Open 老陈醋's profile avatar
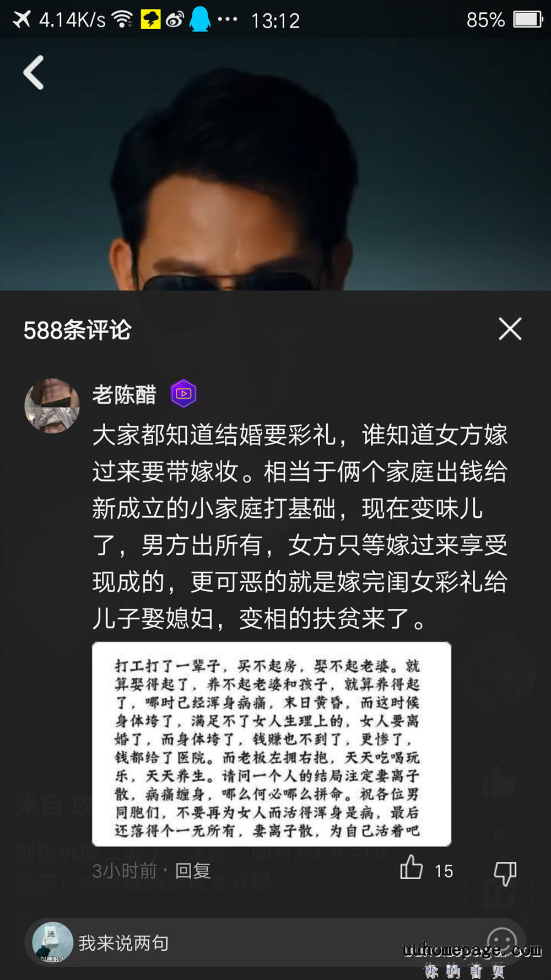 pos(52,405)
